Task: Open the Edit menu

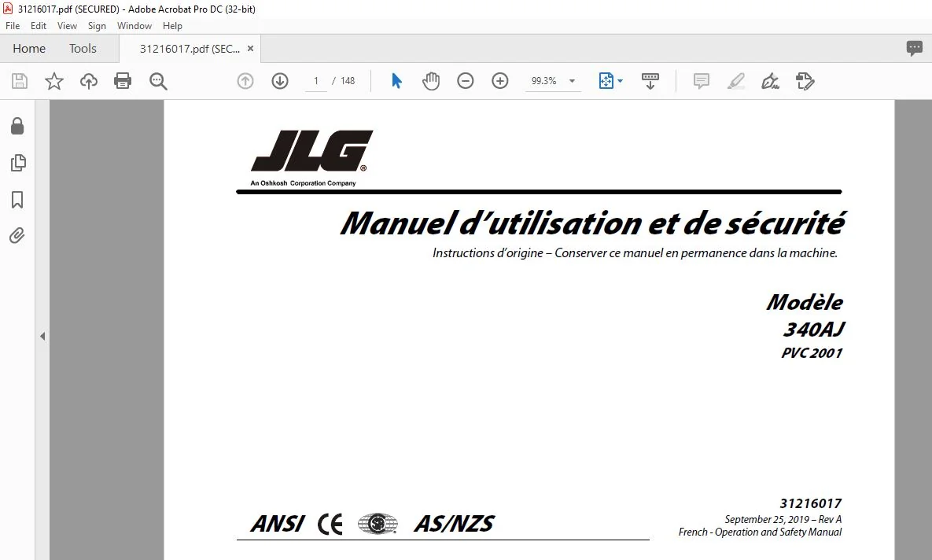Action: (39, 26)
